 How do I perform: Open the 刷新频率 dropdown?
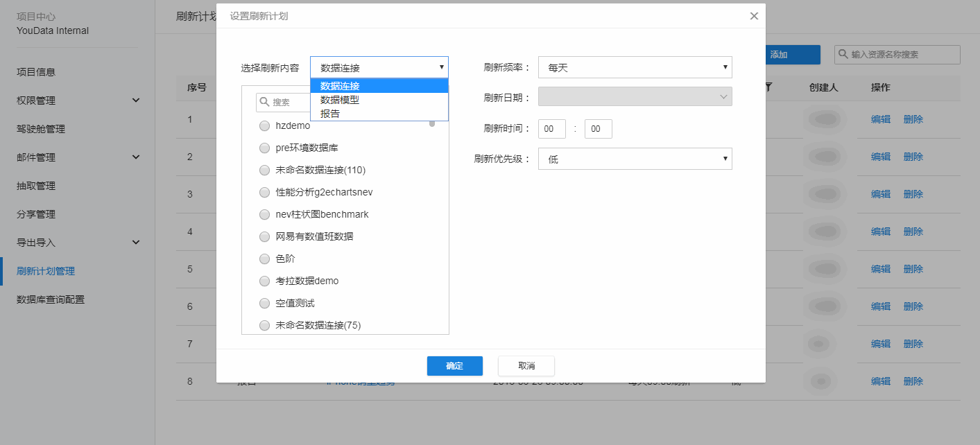(x=635, y=67)
